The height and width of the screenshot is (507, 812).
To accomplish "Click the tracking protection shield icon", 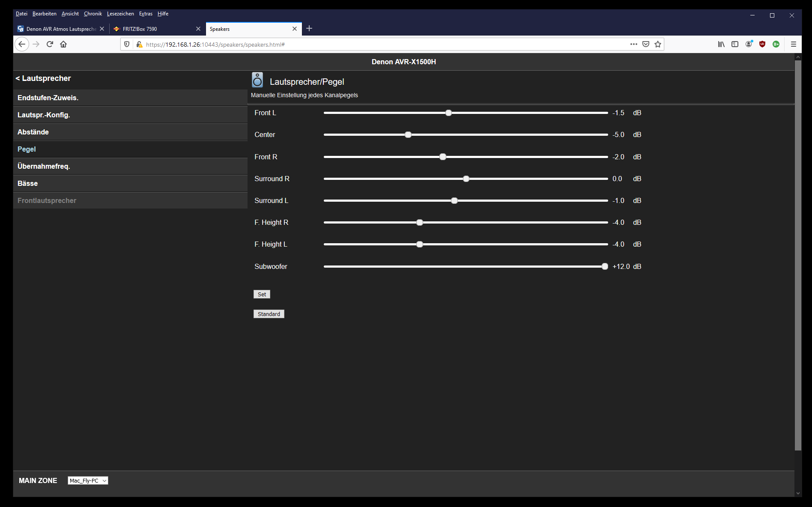I will (x=127, y=44).
